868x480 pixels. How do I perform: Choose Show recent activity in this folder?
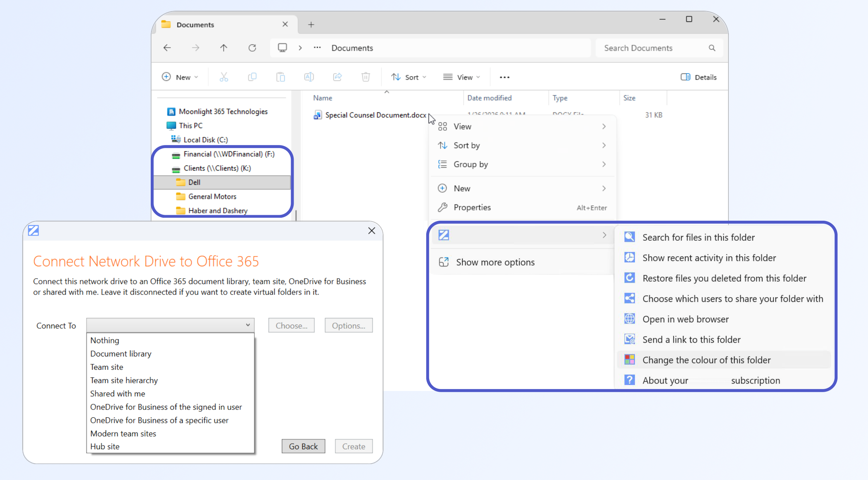723,258
